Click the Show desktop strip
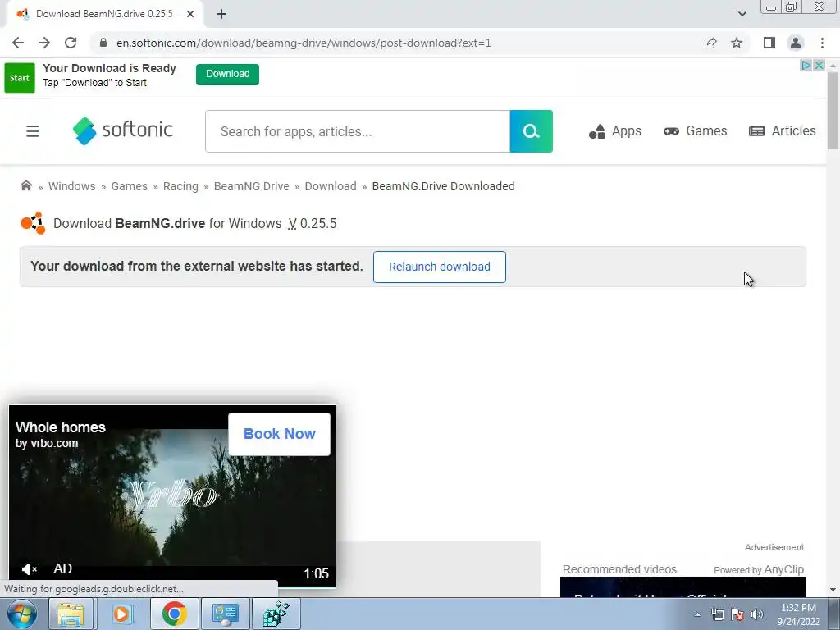 [x=834, y=614]
